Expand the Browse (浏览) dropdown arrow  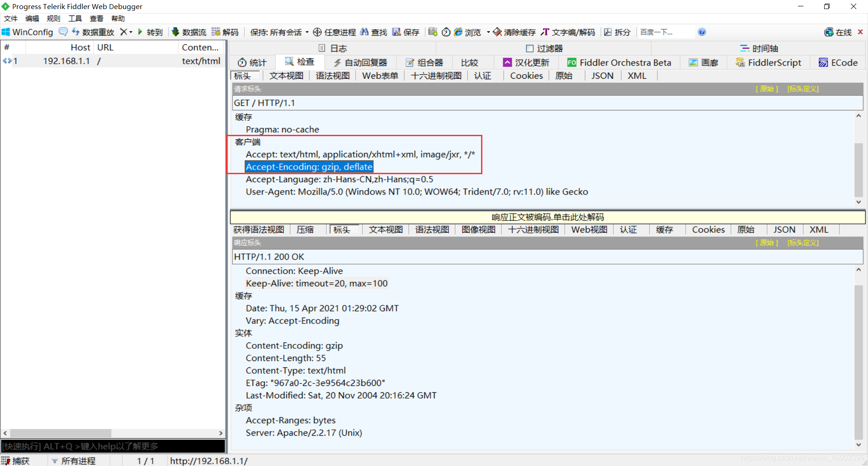[x=488, y=32]
